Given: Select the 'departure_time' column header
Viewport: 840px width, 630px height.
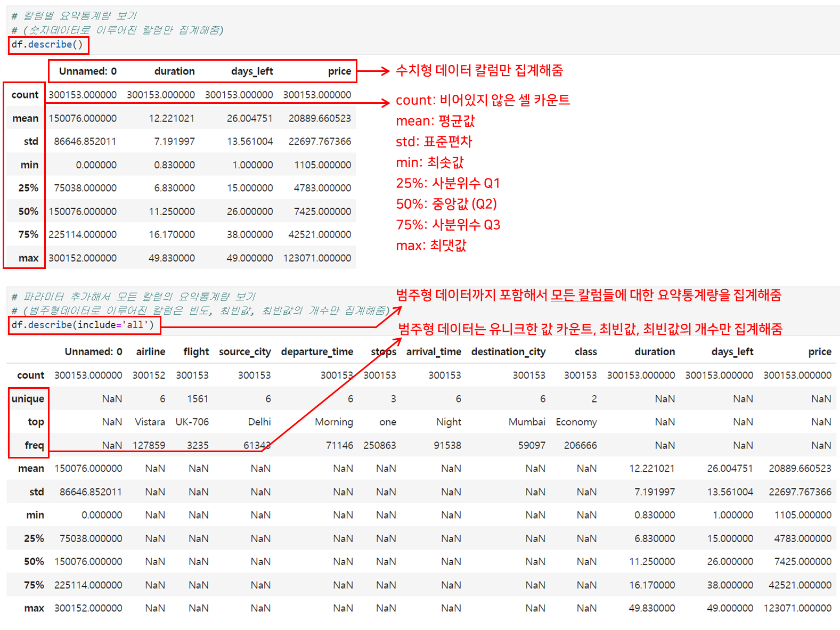Looking at the screenshot, I should pyautogui.click(x=317, y=352).
